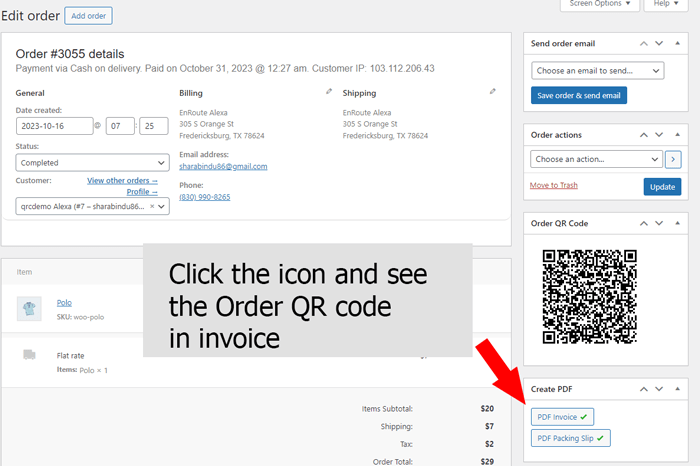The height and width of the screenshot is (466, 700).
Task: Click the PDF Invoice button
Action: click(562, 417)
